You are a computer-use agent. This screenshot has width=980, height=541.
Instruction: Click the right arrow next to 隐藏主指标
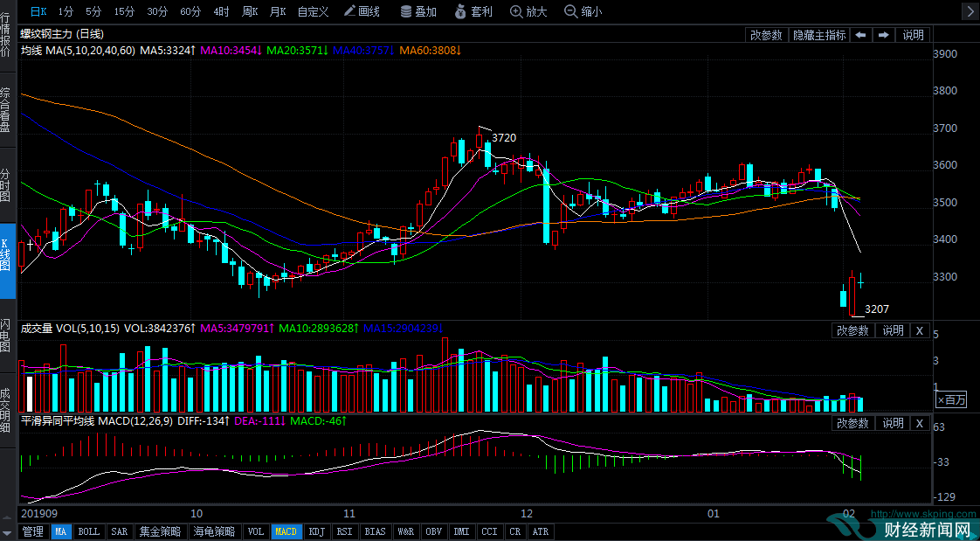[x=883, y=35]
